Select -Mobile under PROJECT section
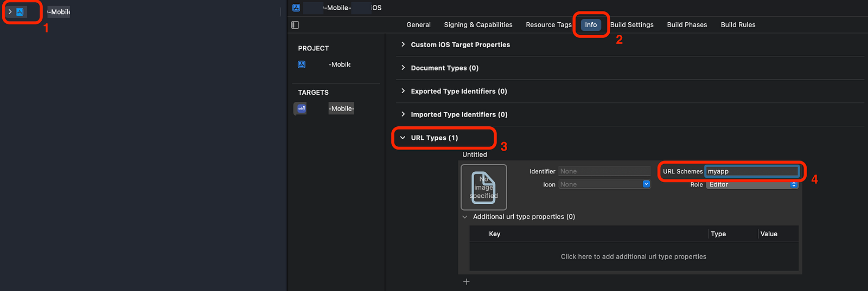The width and height of the screenshot is (868, 291). [340, 64]
